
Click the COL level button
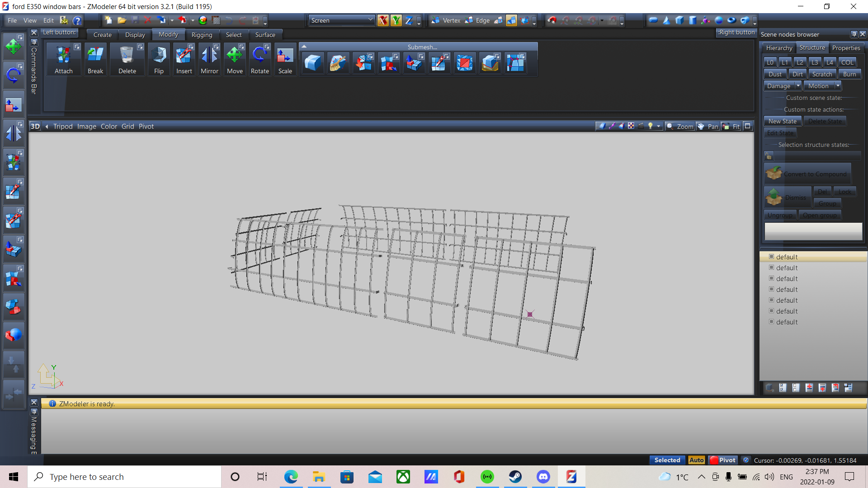(847, 62)
